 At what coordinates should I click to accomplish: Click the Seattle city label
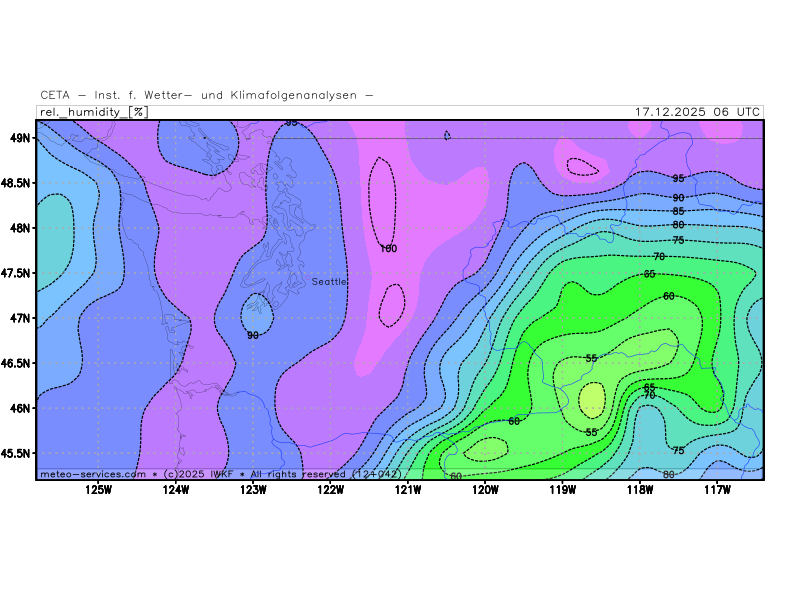[x=329, y=282]
